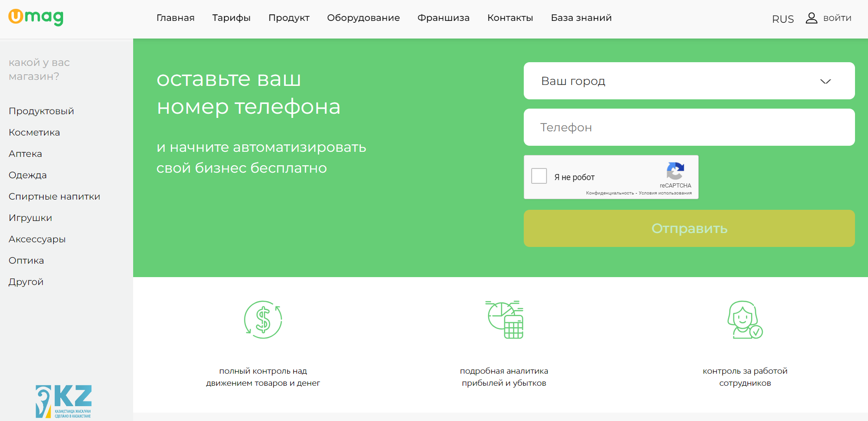Open the 'Ваш город' dropdown

[x=689, y=81]
